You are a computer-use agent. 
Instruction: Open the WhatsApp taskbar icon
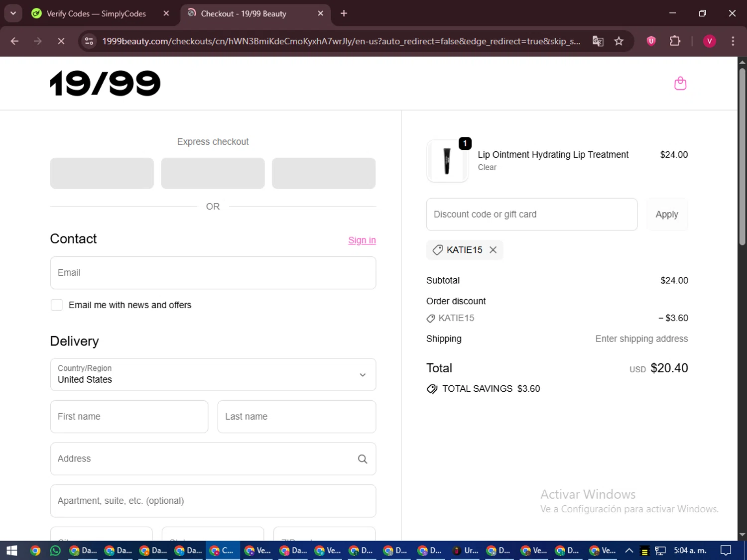(55, 551)
